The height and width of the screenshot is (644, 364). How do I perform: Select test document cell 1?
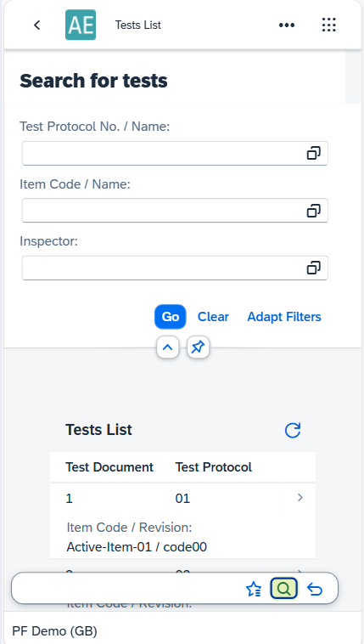(69, 498)
